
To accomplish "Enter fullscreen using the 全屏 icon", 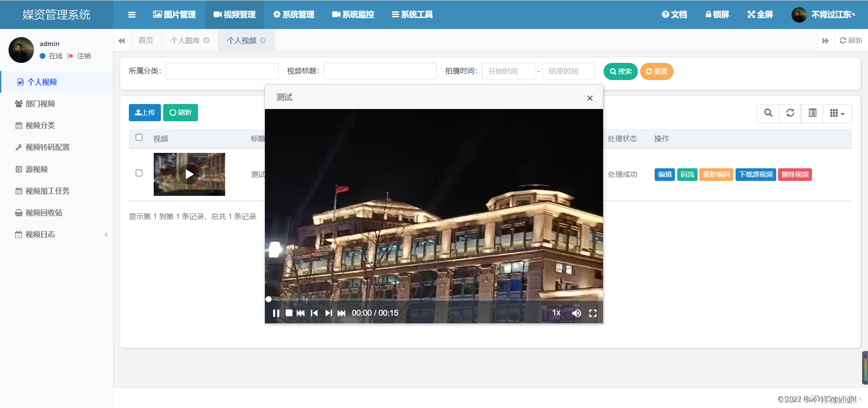I will tap(759, 14).
